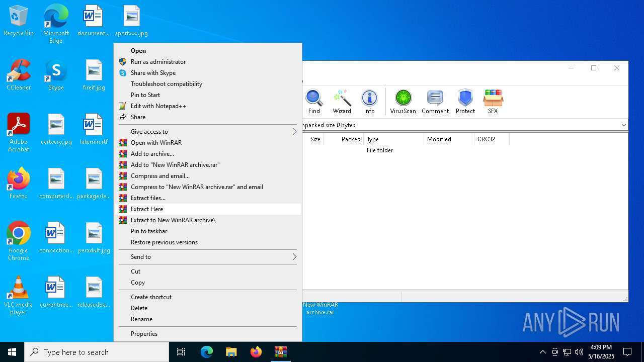The image size is (644, 362).
Task: Select Extract files... option
Action: [x=208, y=198]
